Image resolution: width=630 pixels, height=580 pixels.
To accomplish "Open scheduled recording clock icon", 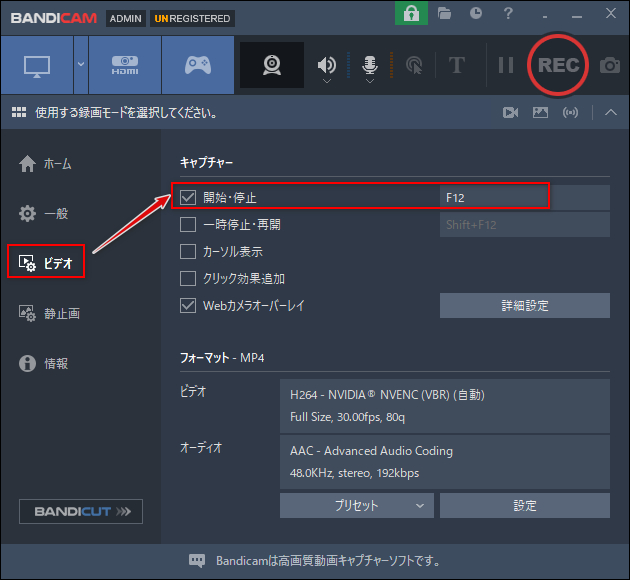I will pyautogui.click(x=476, y=13).
